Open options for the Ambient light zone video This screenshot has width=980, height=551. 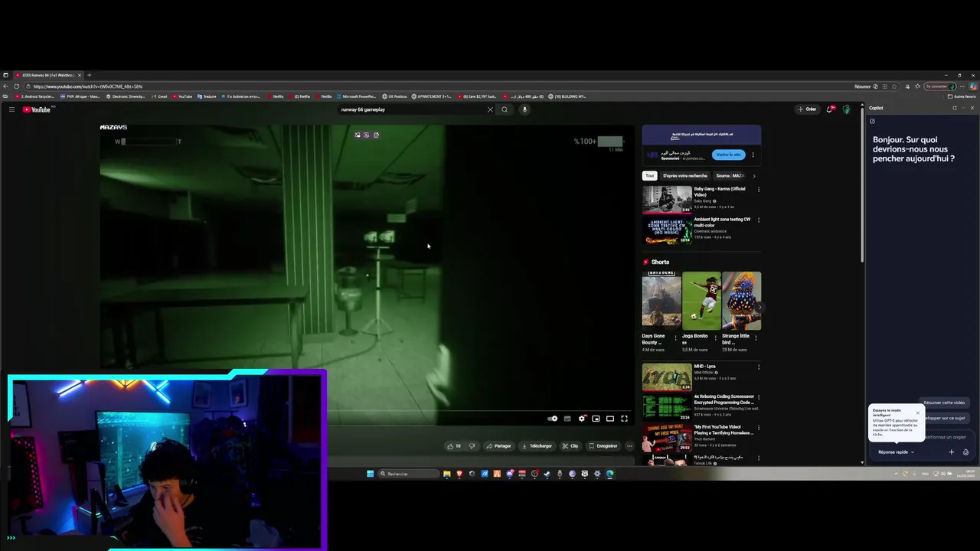[x=759, y=220]
